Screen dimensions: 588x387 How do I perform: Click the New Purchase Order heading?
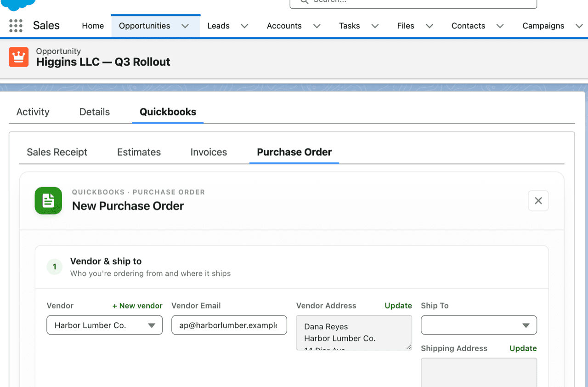(128, 206)
